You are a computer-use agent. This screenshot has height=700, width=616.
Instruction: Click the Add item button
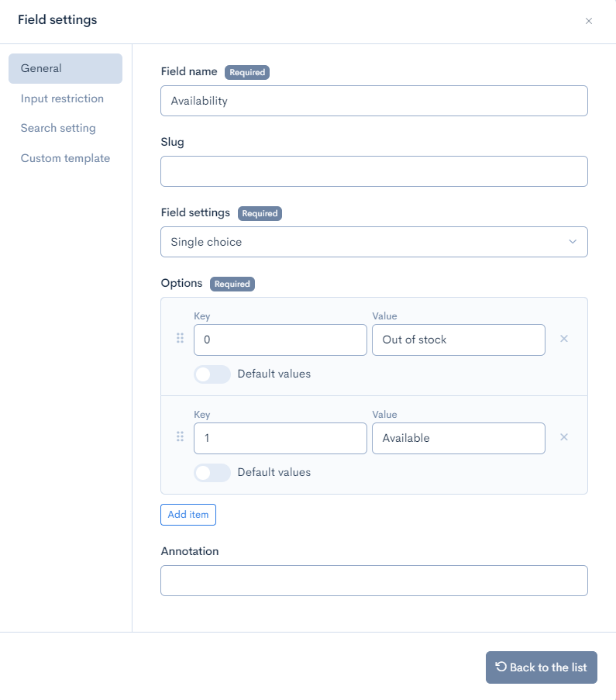188,515
